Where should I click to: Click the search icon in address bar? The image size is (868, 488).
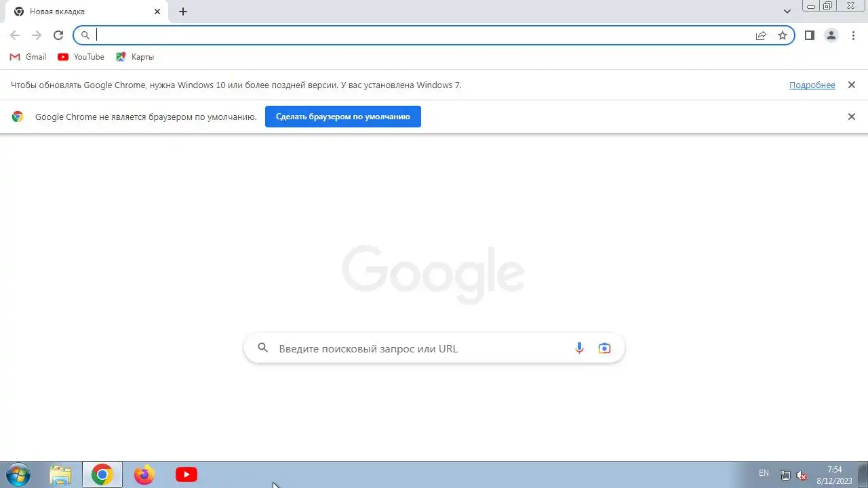[x=85, y=35]
